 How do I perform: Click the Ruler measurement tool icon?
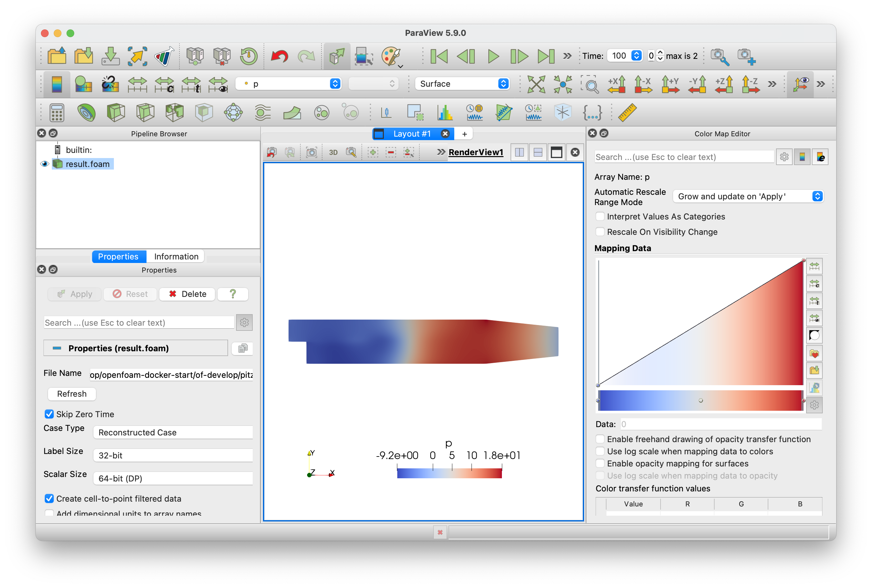coord(627,113)
